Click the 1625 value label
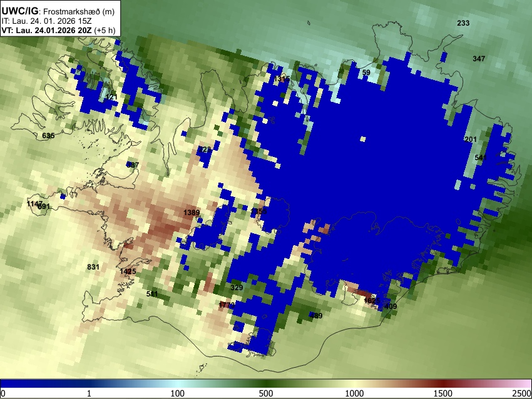Image resolution: width=532 pixels, height=399 pixels. click(372, 300)
